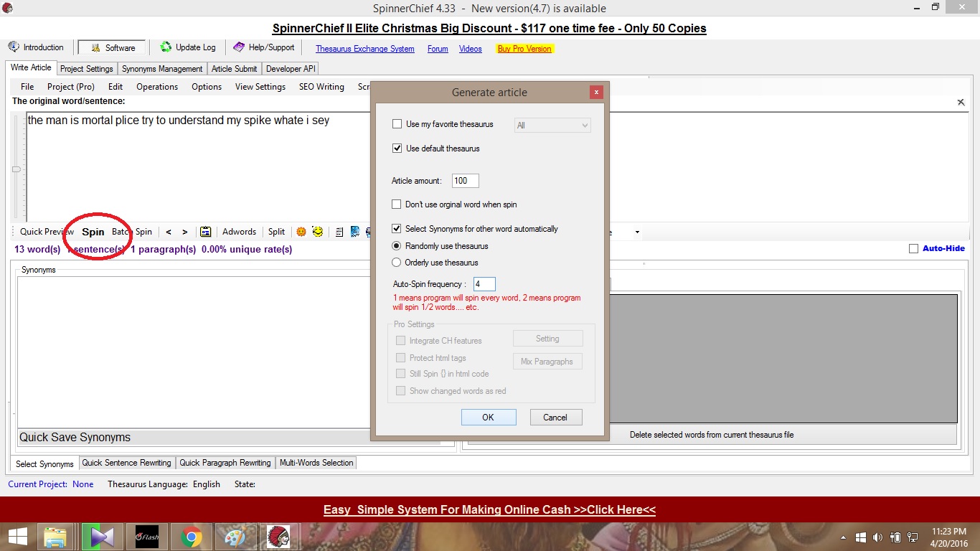Select the Write Article tab
Screen dimensions: 980x551
point(31,67)
